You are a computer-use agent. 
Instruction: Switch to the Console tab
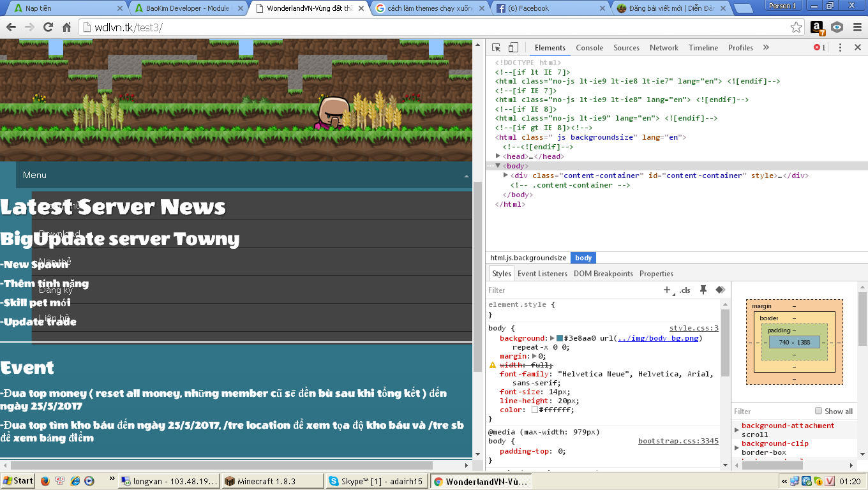(x=589, y=48)
